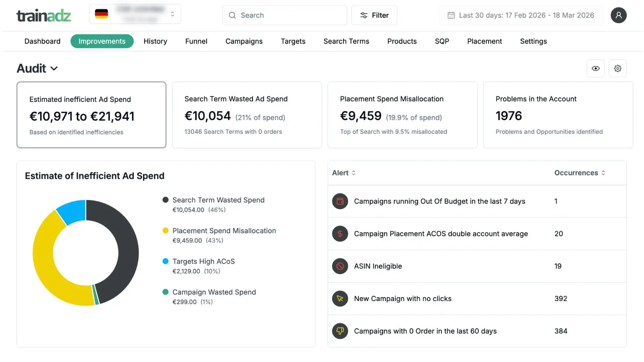
Task: Click the magnifier icon in the search bar
Action: pos(232,15)
